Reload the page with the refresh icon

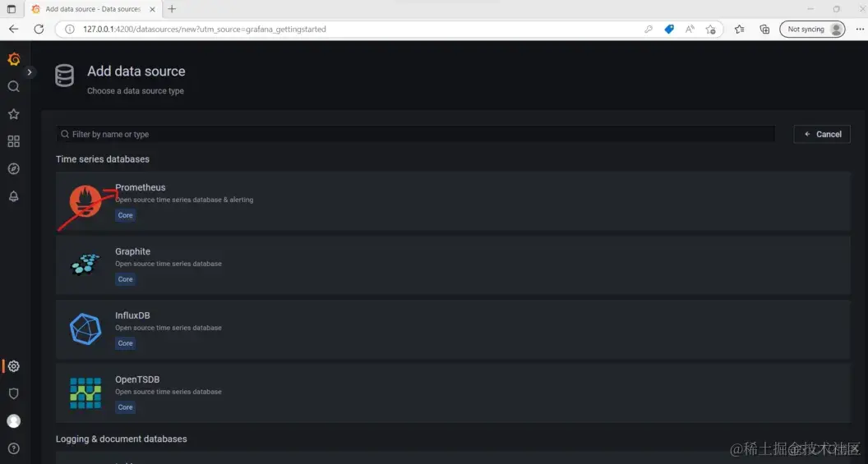tap(39, 30)
